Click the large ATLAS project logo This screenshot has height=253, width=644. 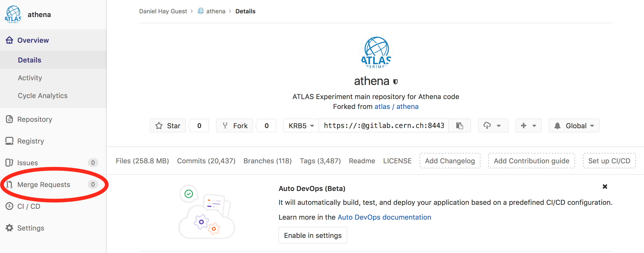click(376, 52)
